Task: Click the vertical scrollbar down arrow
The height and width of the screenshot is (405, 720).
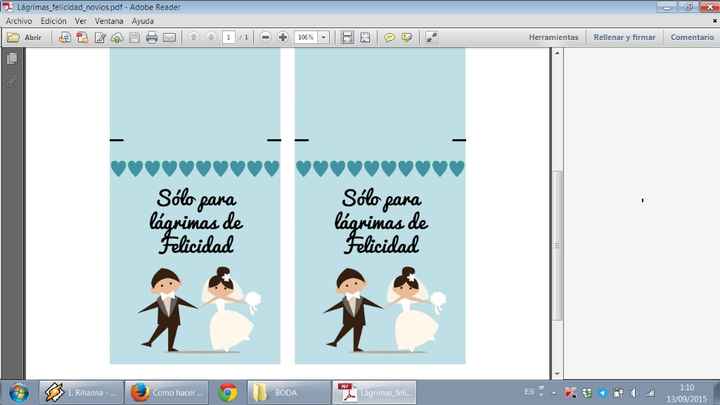Action: click(x=557, y=374)
